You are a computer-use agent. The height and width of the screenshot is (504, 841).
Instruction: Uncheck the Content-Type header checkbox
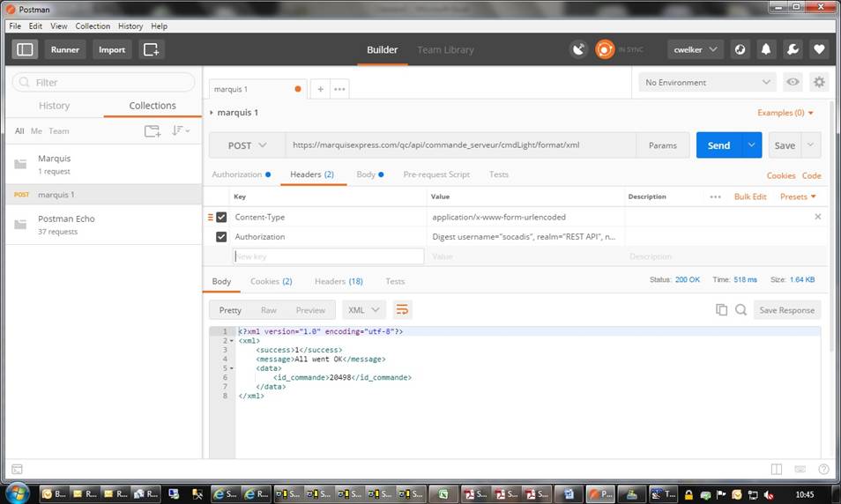[x=221, y=217]
